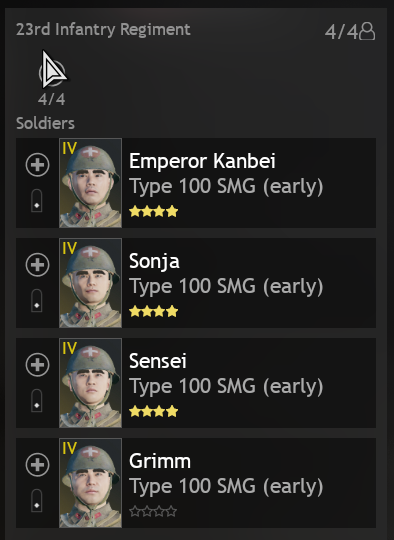Click the plus icon beside Grimm
The image size is (394, 540).
click(x=38, y=465)
